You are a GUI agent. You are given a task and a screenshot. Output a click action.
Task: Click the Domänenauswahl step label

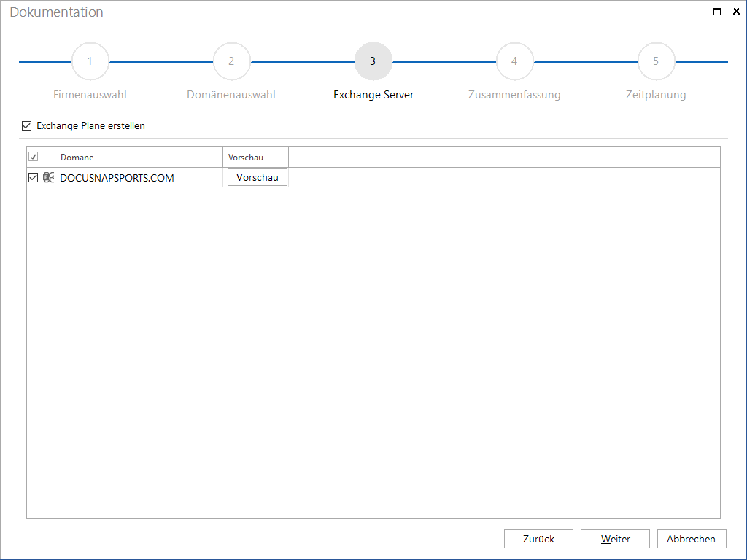point(231,95)
